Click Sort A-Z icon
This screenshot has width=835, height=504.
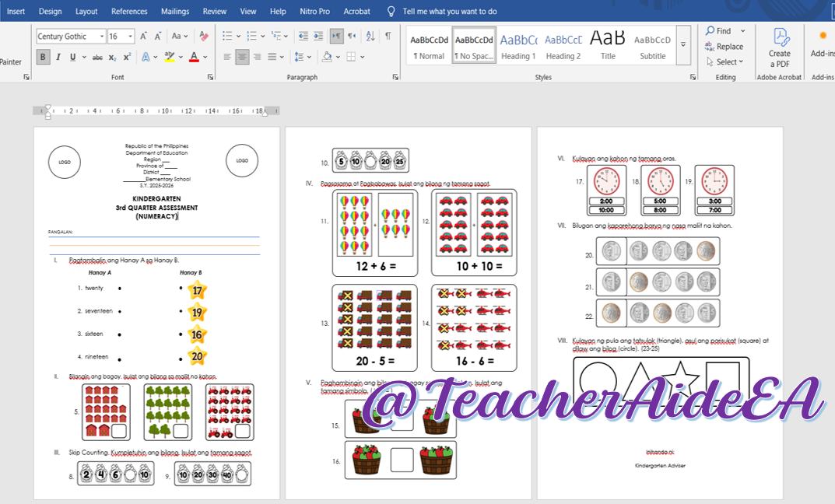[x=370, y=37]
